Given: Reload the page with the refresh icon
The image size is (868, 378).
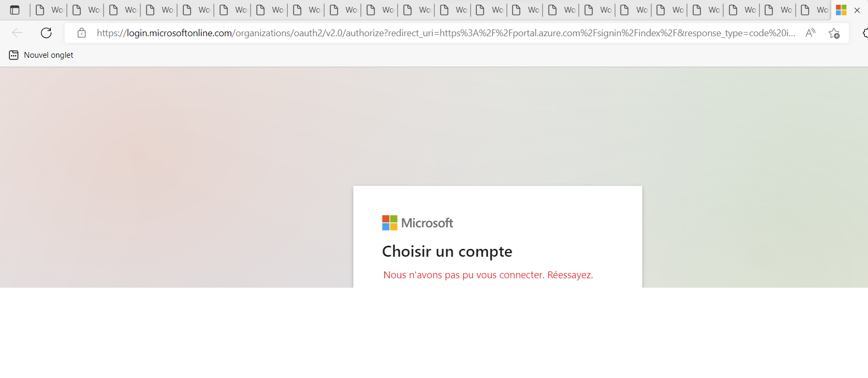Looking at the screenshot, I should pyautogui.click(x=46, y=33).
